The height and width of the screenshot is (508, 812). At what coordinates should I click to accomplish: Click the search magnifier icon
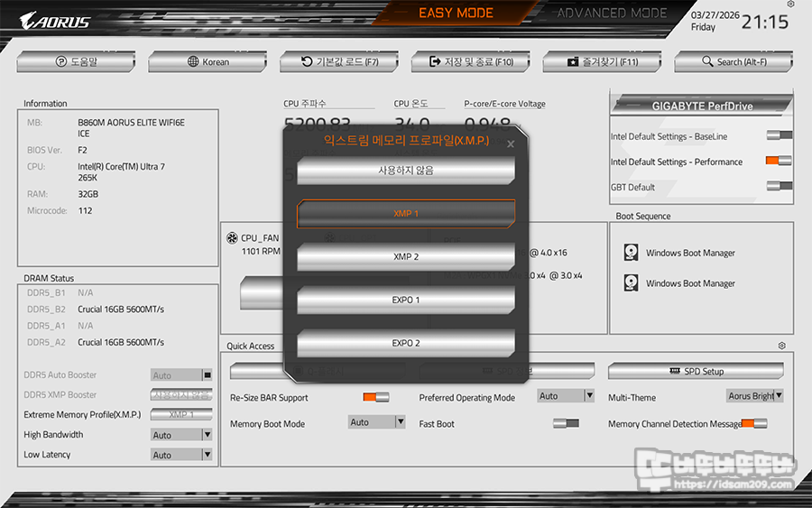(x=707, y=61)
